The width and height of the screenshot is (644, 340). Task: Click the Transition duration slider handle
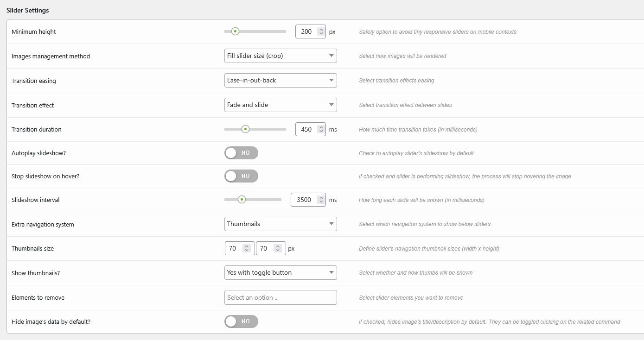tap(246, 129)
